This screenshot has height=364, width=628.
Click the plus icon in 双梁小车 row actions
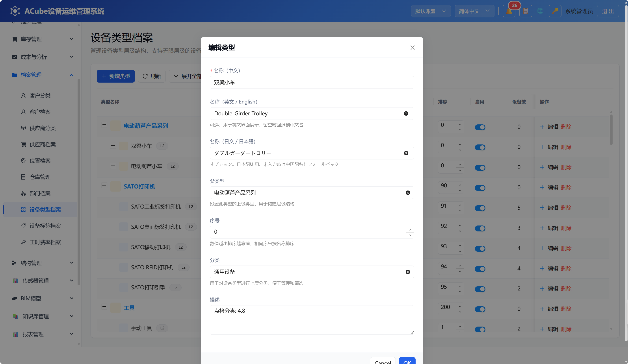542,147
